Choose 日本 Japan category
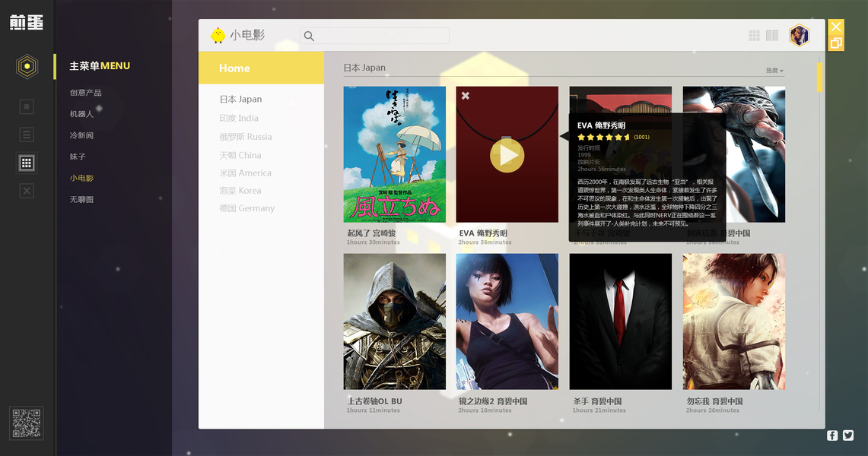Image resolution: width=868 pixels, height=456 pixels. [x=241, y=100]
